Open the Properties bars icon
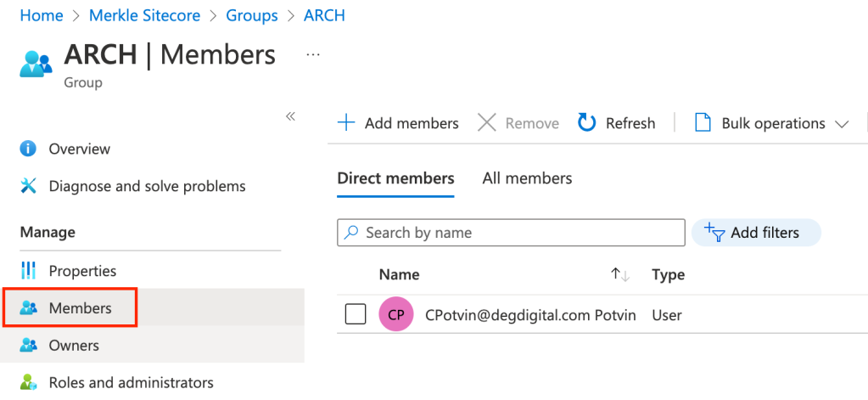The image size is (868, 400). [x=28, y=271]
